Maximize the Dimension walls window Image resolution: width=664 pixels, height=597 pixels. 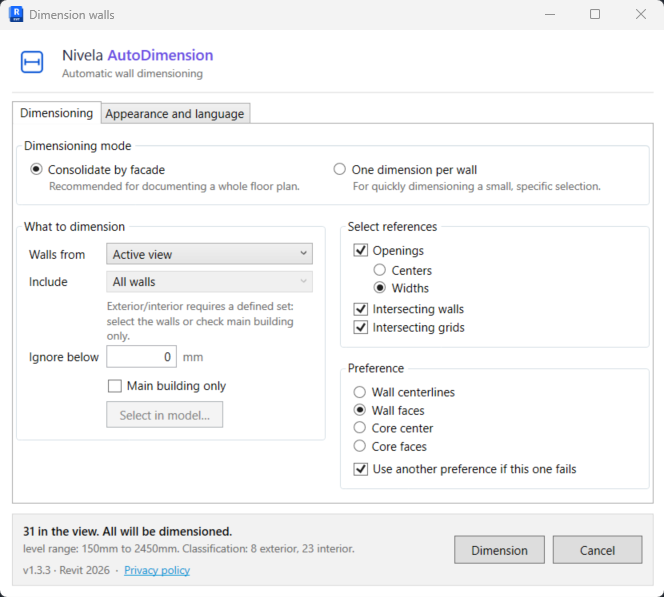pos(595,14)
